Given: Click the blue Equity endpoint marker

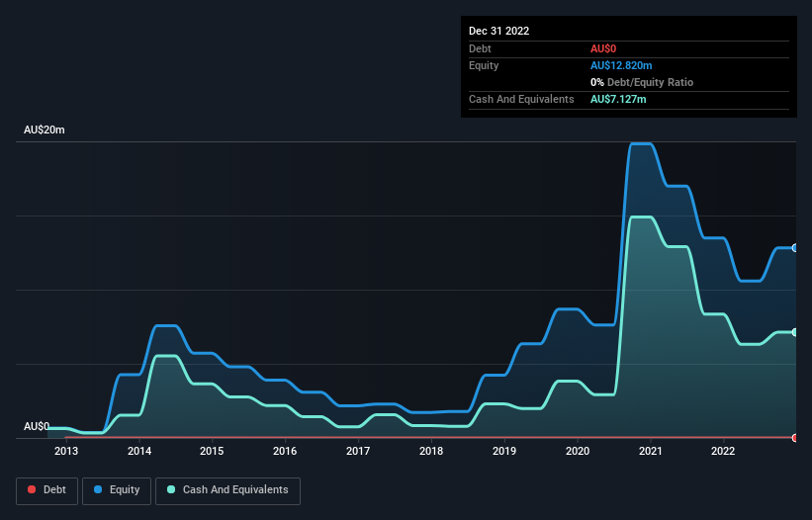Looking at the screenshot, I should 795,248.
